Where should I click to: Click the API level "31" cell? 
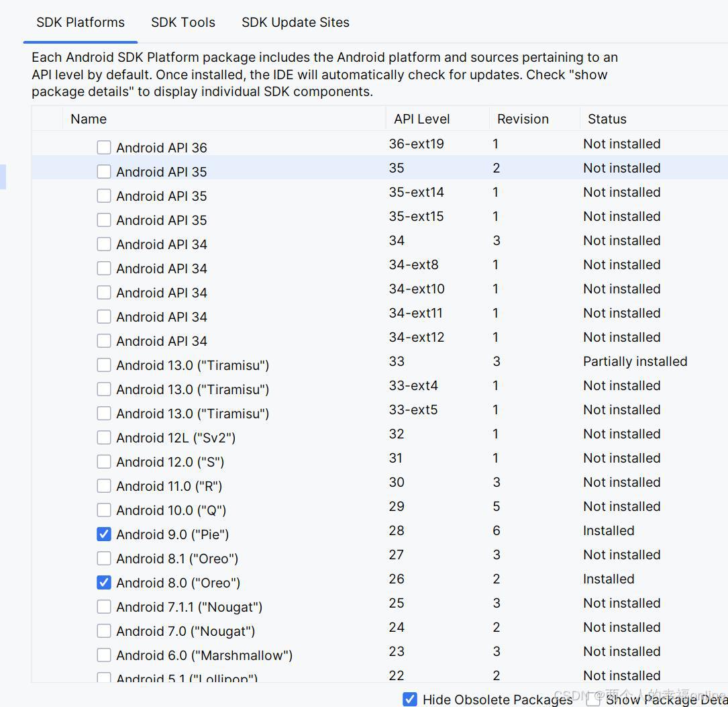pos(396,457)
